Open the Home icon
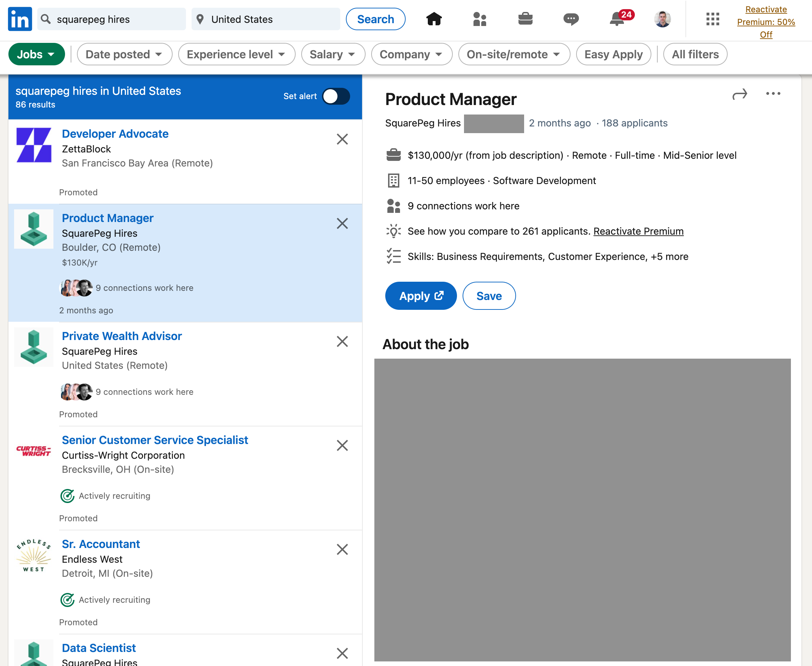 pos(434,19)
